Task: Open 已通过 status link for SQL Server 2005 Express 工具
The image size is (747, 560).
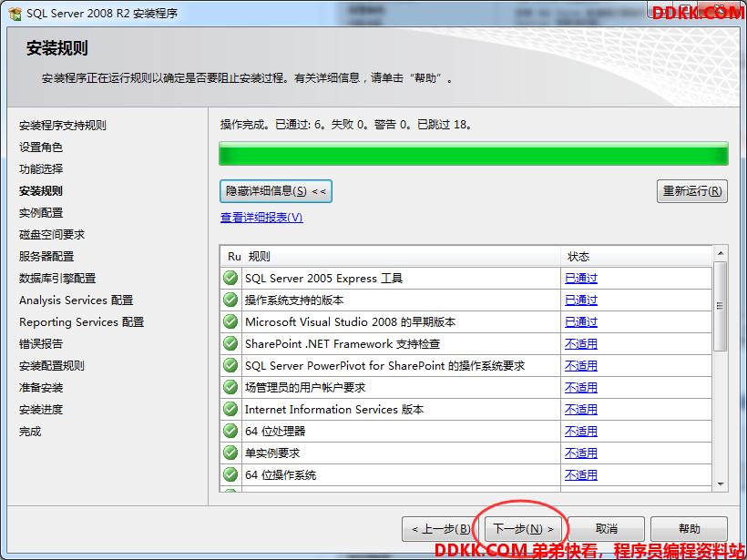Action: coord(580,278)
